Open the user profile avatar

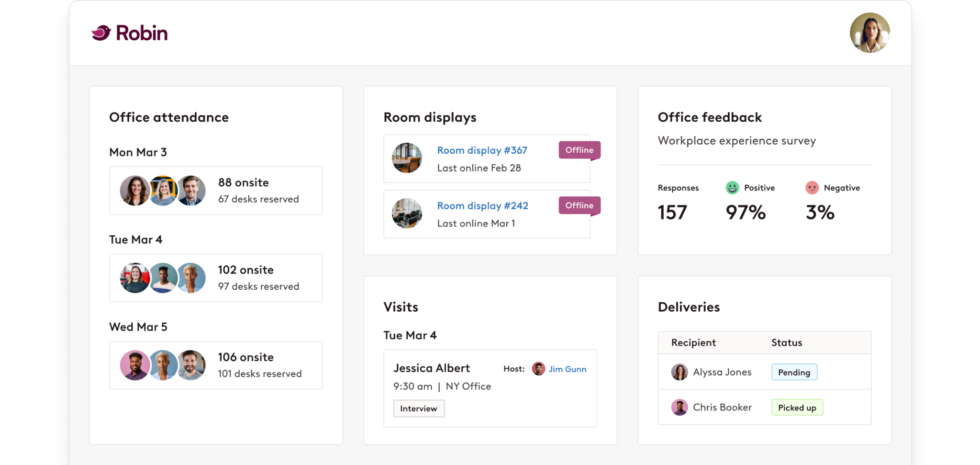[869, 33]
